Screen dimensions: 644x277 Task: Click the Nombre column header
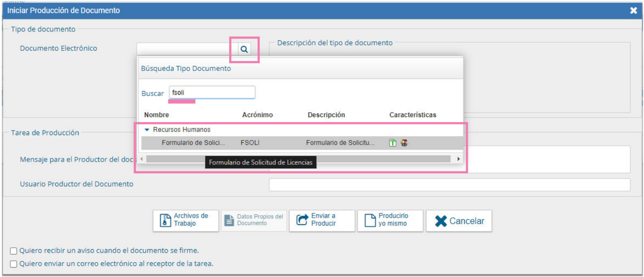pos(156,115)
